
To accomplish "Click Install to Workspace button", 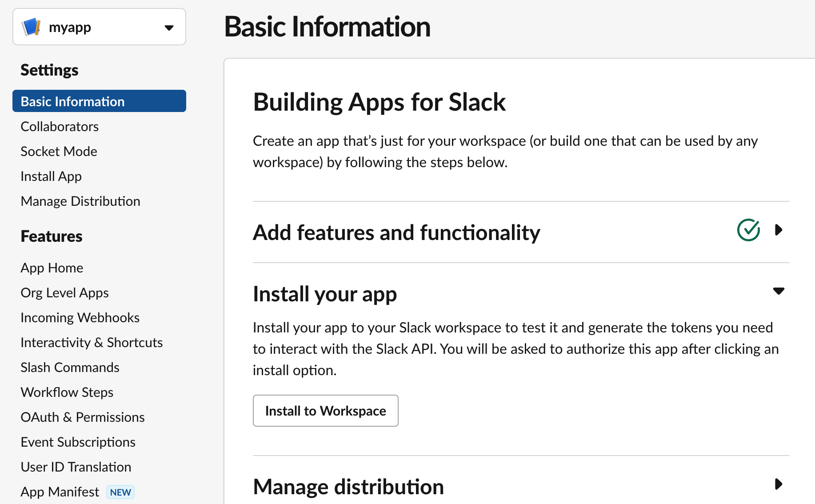I will point(325,411).
